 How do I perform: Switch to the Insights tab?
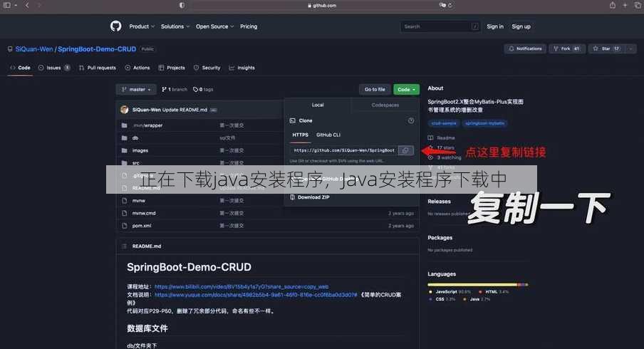click(242, 68)
